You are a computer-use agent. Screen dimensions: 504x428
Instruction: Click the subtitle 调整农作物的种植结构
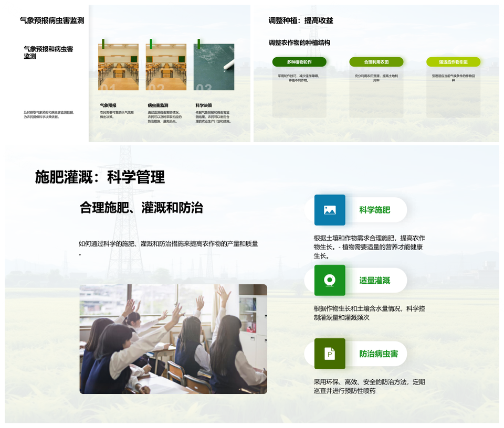click(x=299, y=42)
